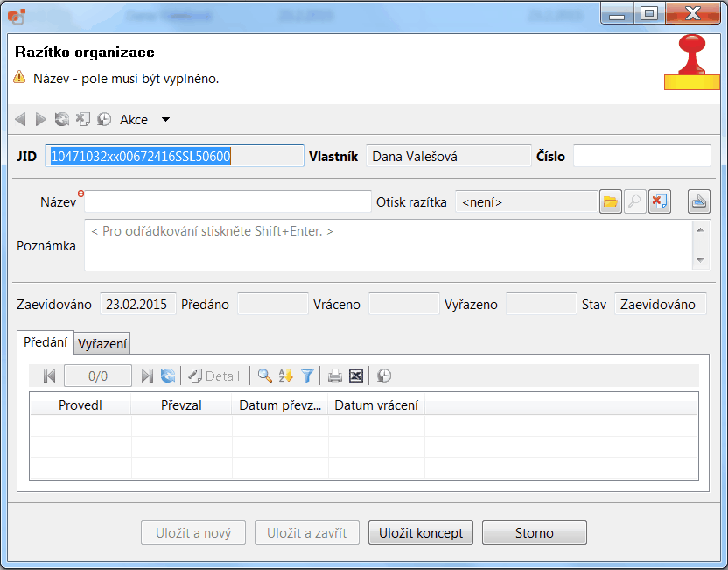Viewport: 728px width, 570px height.
Task: Go to next record arrow
Action: (x=41, y=119)
